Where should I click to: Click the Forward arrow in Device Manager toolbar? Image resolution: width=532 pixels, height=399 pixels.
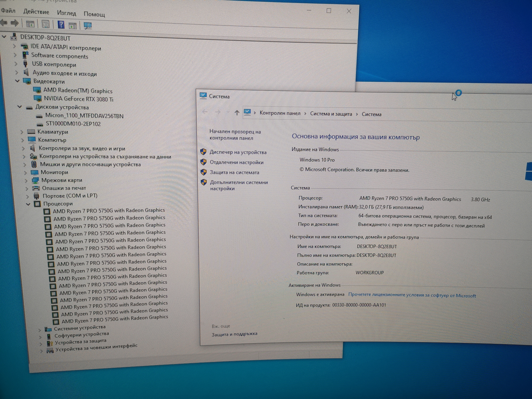pyautogui.click(x=15, y=23)
